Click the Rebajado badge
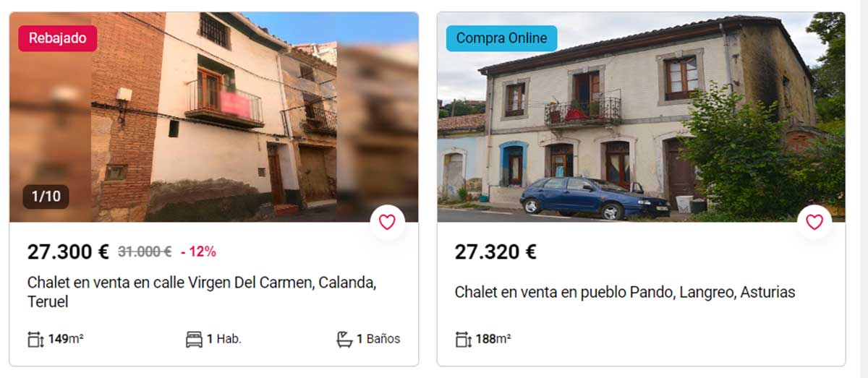 57,38
